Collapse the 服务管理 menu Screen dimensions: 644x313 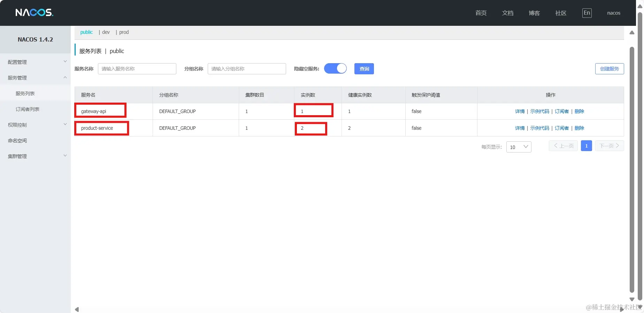point(35,78)
